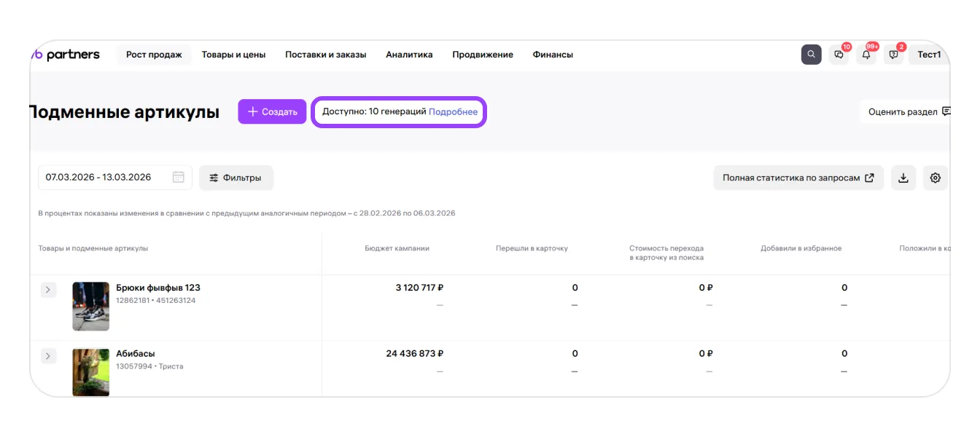Open the Товары и цены menu

(233, 55)
